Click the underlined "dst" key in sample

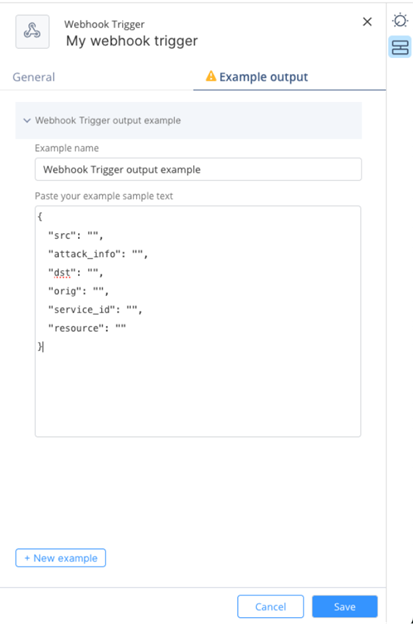click(62, 273)
